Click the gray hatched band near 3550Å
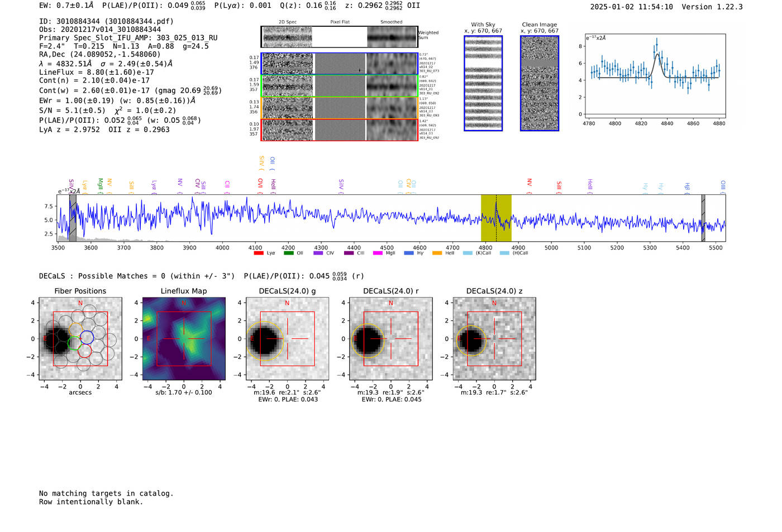Viewport: 782px width, 532px height. coord(73,218)
